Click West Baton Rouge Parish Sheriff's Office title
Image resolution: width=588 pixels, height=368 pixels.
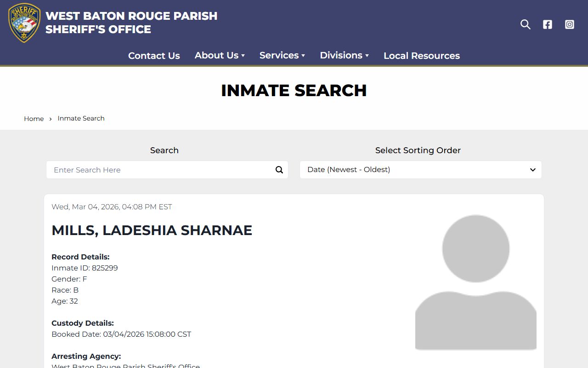[131, 23]
